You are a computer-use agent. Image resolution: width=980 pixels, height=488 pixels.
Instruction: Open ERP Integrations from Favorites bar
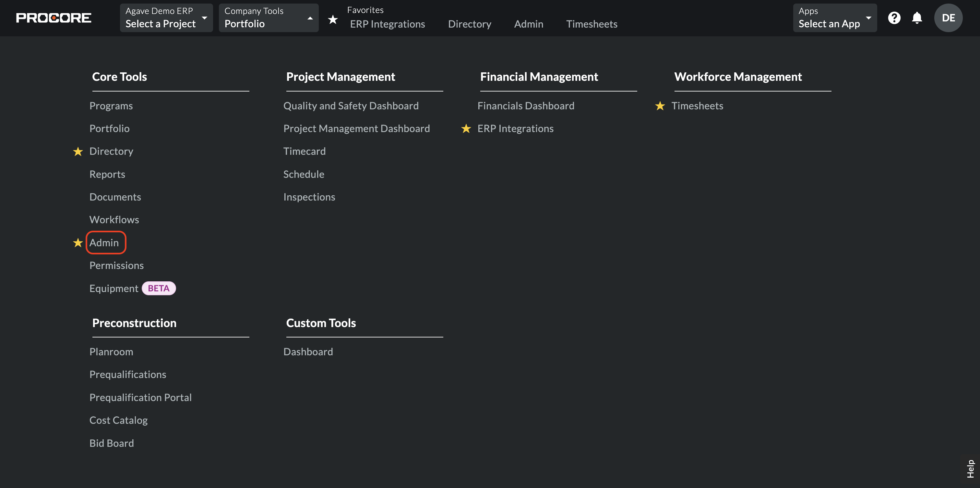click(387, 24)
